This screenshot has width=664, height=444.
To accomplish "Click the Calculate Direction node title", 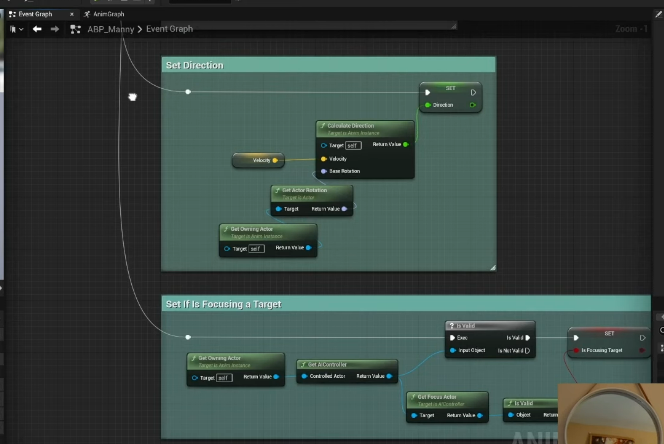I will tap(352, 126).
